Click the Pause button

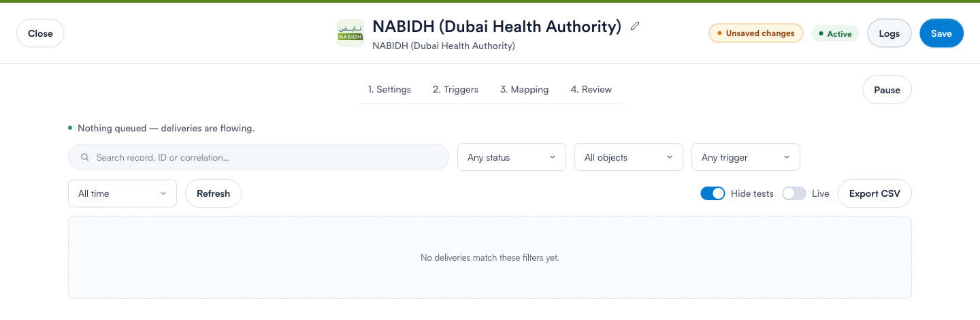click(x=887, y=90)
